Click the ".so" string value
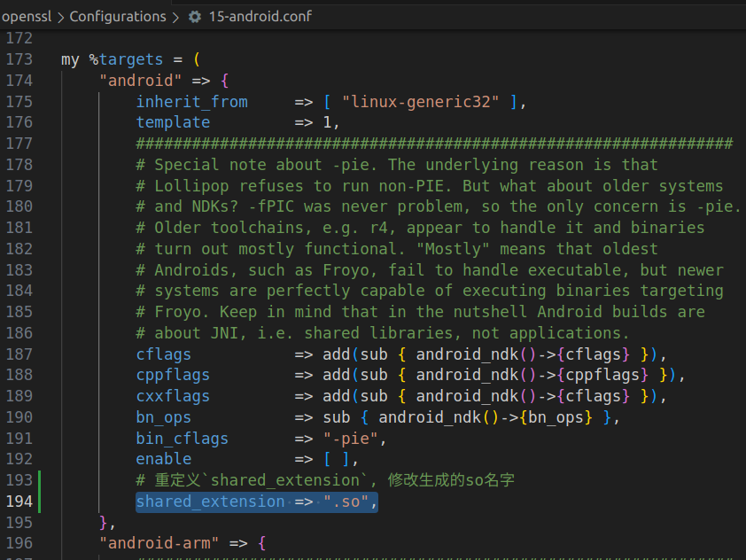Viewport: 746px width, 560px height. click(346, 502)
